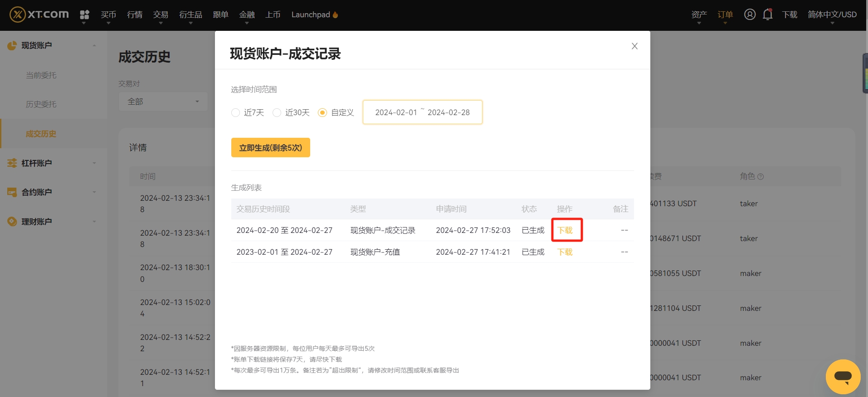The height and width of the screenshot is (397, 868).
Task: Open the apps grid icon
Action: point(84,15)
